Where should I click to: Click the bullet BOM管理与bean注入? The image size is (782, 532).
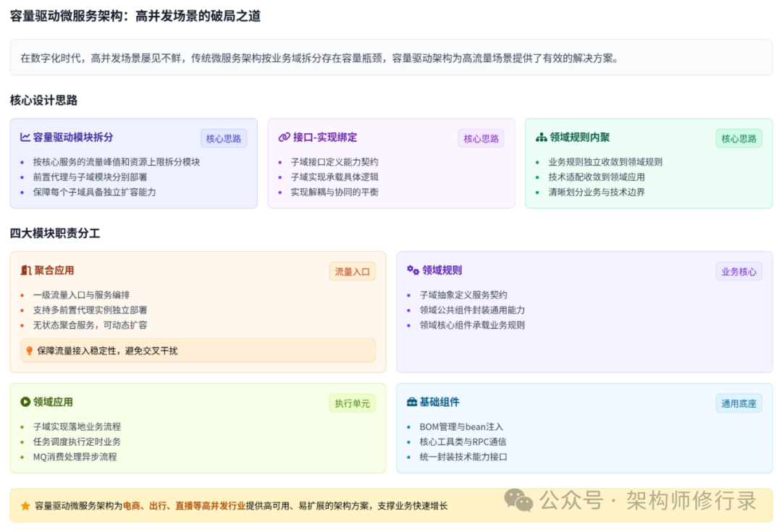coord(461,427)
